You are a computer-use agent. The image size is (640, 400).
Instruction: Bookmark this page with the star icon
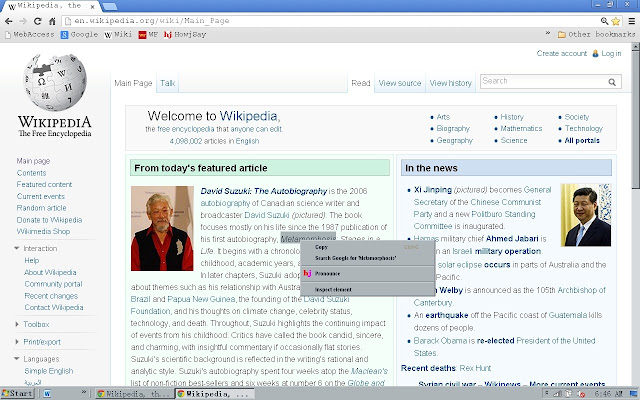pyautogui.click(x=616, y=21)
